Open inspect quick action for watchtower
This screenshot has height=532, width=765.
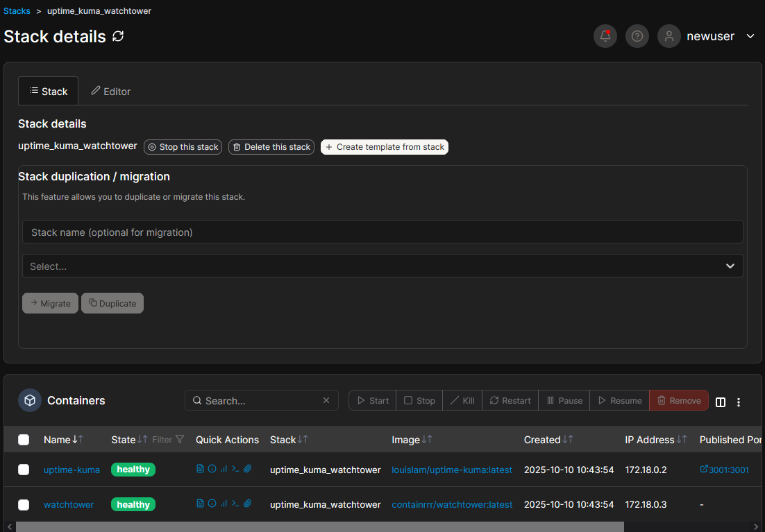click(212, 504)
